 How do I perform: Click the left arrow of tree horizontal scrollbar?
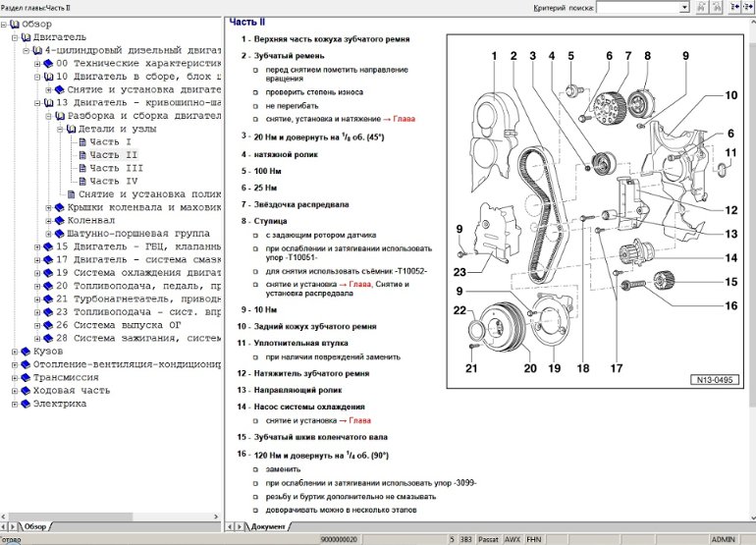coord(4,517)
